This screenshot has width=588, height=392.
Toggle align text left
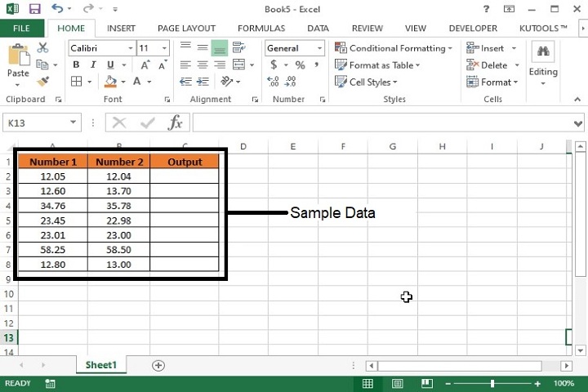[185, 65]
